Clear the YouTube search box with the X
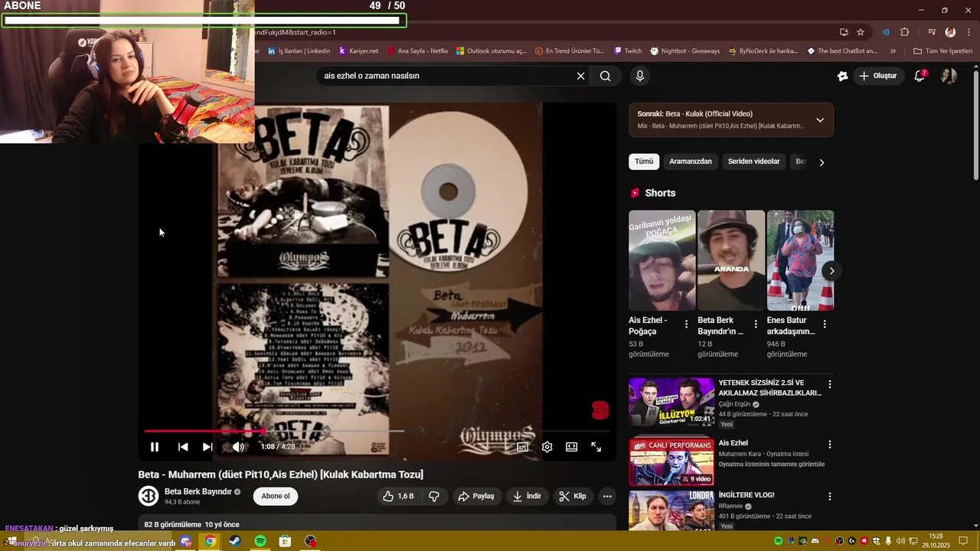The height and width of the screenshot is (551, 980). coord(580,76)
